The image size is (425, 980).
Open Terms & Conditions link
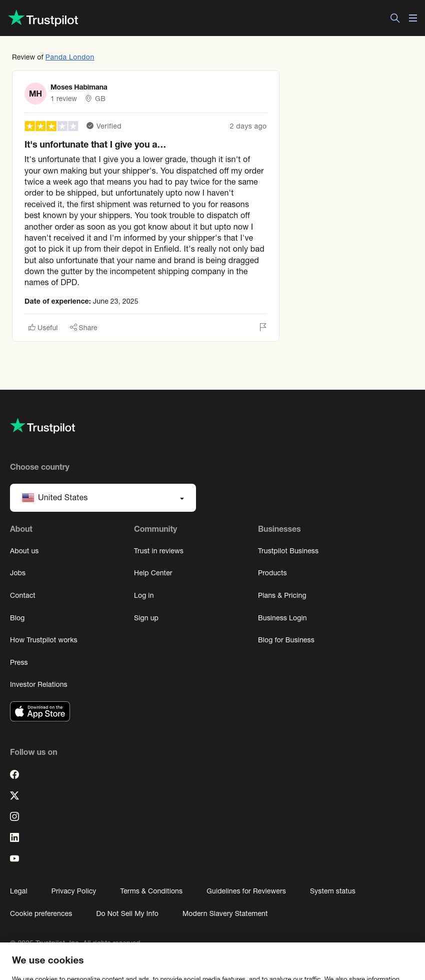[x=151, y=891]
